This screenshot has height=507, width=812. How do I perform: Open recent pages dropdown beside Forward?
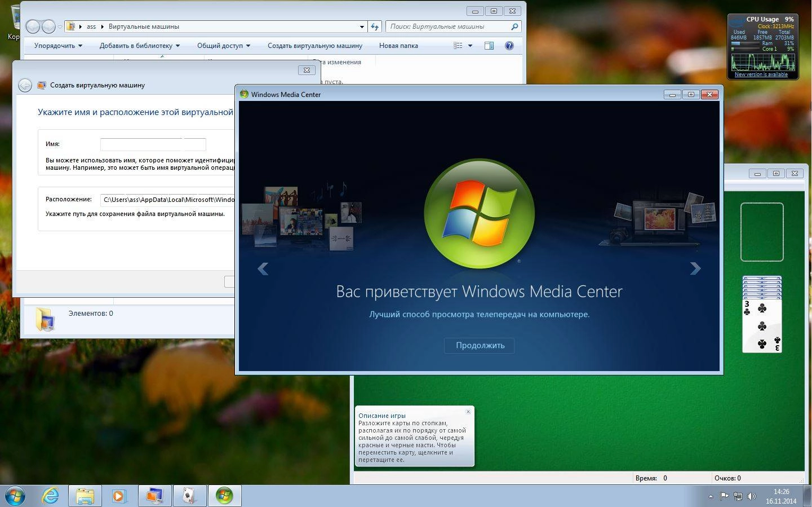tap(60, 27)
